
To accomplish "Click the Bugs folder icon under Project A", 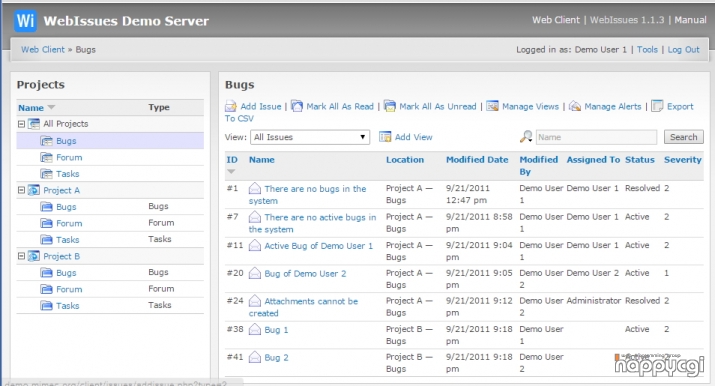I will pos(47,207).
